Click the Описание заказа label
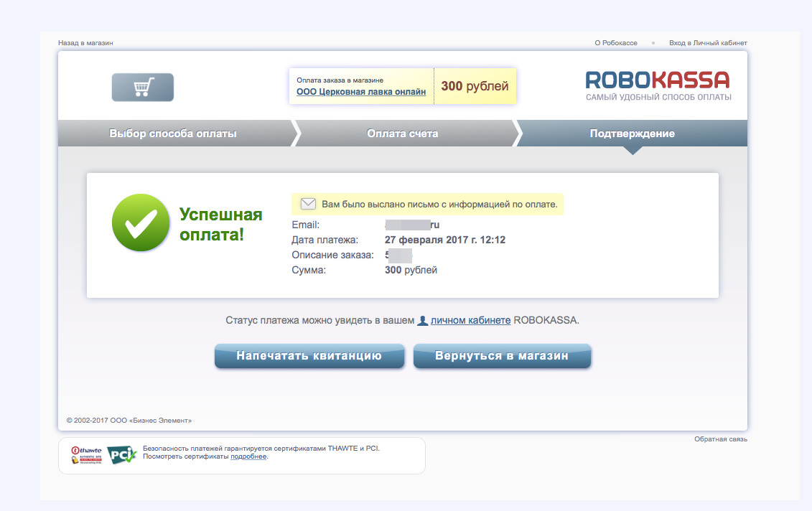The height and width of the screenshot is (511, 812). click(x=332, y=255)
